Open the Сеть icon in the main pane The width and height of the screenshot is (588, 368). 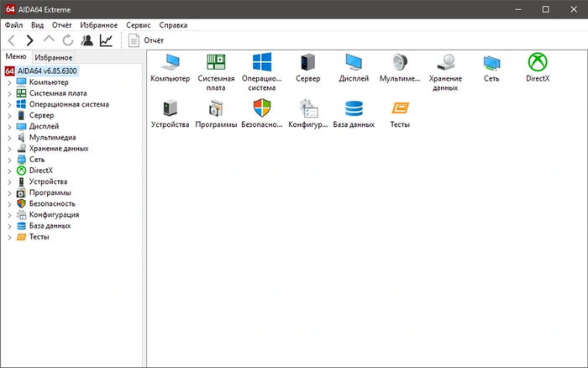click(x=491, y=62)
